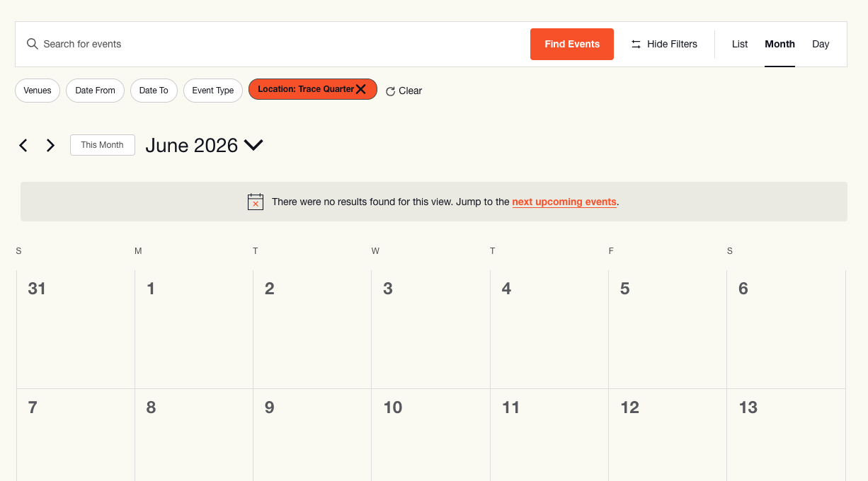Switch to List view
The height and width of the screenshot is (481, 868).
click(x=740, y=44)
